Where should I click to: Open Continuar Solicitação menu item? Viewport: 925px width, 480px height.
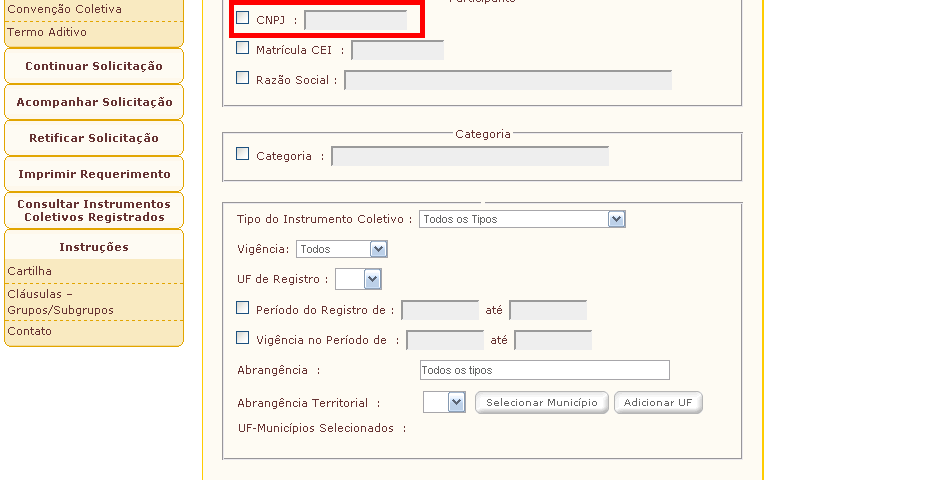(x=94, y=66)
